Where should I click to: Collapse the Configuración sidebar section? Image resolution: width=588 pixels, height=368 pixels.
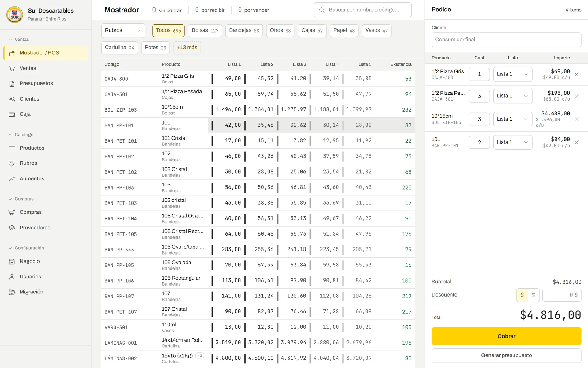click(x=26, y=248)
